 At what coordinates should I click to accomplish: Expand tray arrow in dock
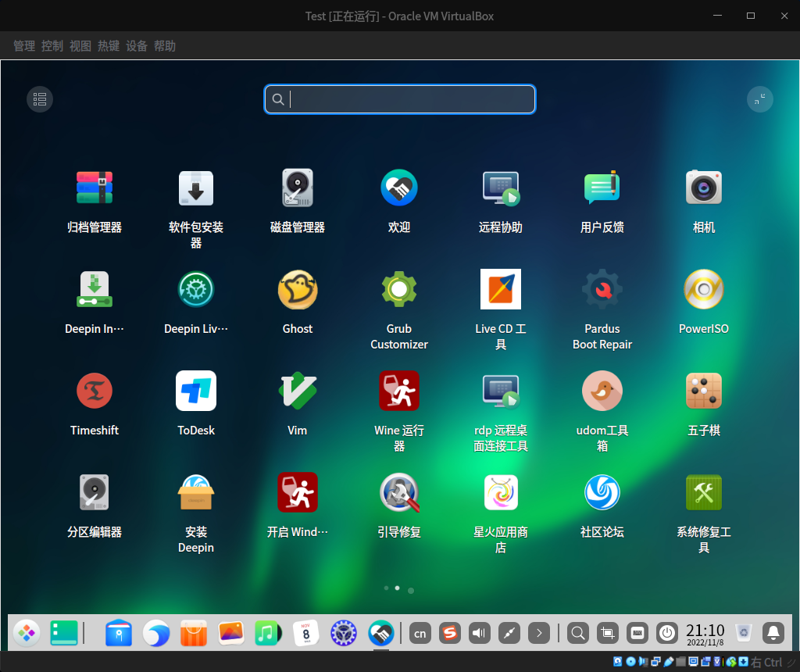539,633
